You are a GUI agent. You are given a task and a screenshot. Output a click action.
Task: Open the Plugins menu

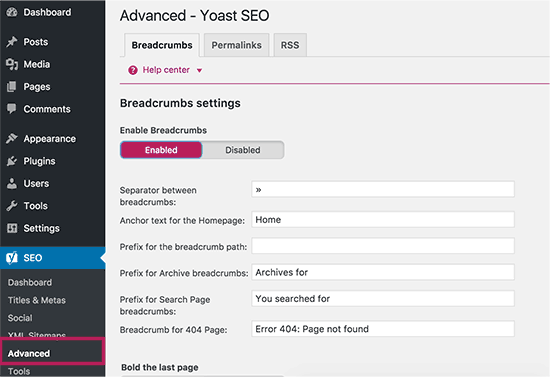pos(39,161)
